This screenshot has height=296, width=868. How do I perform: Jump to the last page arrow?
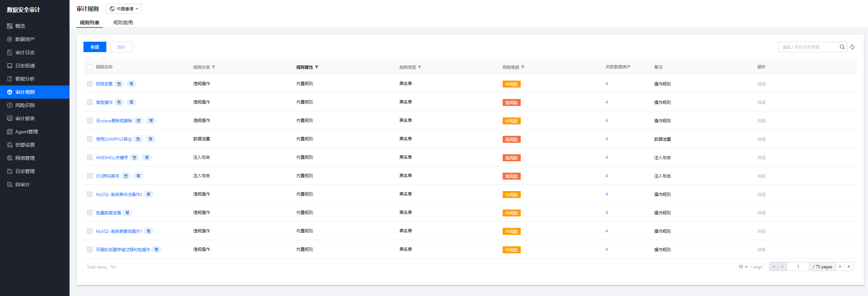click(x=849, y=266)
